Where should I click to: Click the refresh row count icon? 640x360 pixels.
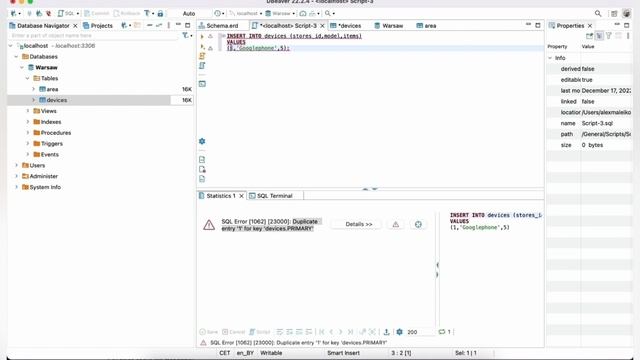point(442,332)
